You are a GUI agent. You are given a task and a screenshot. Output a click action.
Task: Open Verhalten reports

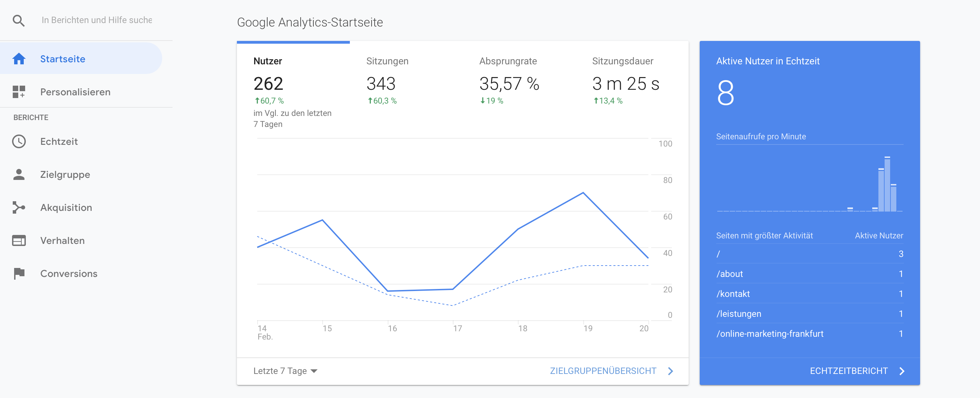[x=81, y=241]
